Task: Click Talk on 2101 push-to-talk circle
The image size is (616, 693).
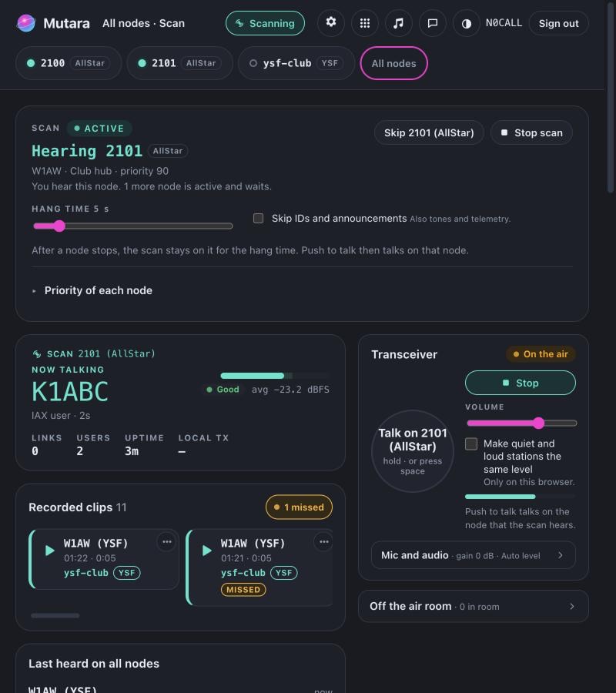Action: click(x=413, y=451)
